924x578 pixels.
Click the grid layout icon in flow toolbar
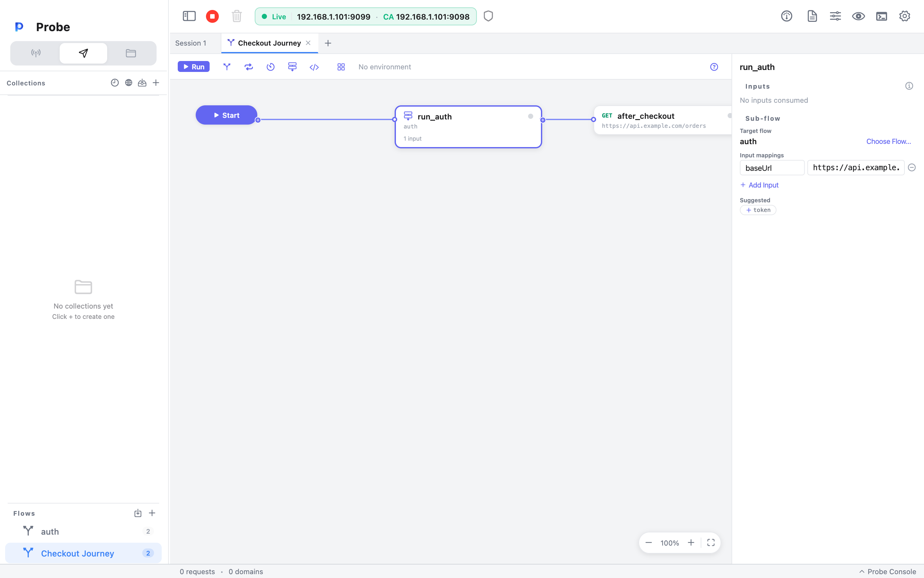point(341,67)
